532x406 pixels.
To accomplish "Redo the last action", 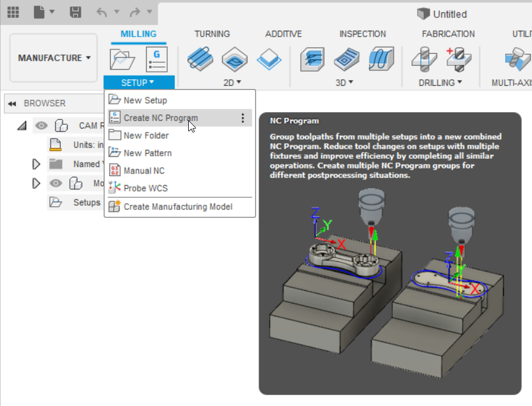I will pyautogui.click(x=134, y=12).
